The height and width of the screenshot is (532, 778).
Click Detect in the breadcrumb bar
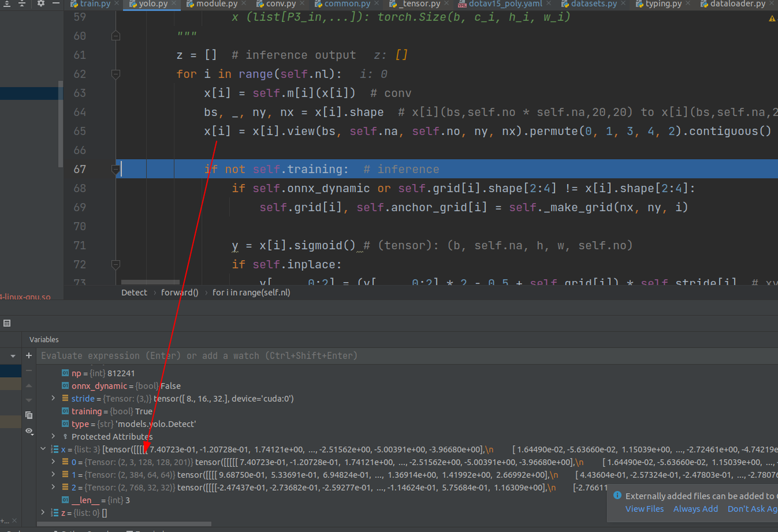pos(134,293)
